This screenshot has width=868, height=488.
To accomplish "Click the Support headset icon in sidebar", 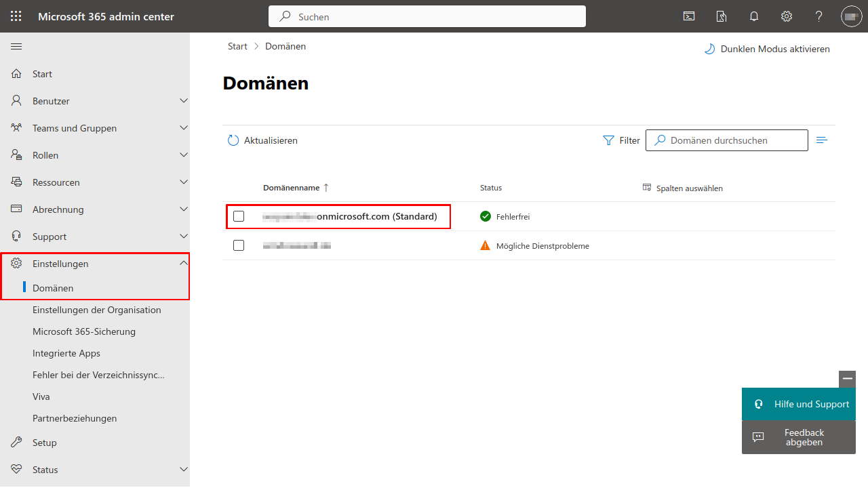I will (17, 237).
